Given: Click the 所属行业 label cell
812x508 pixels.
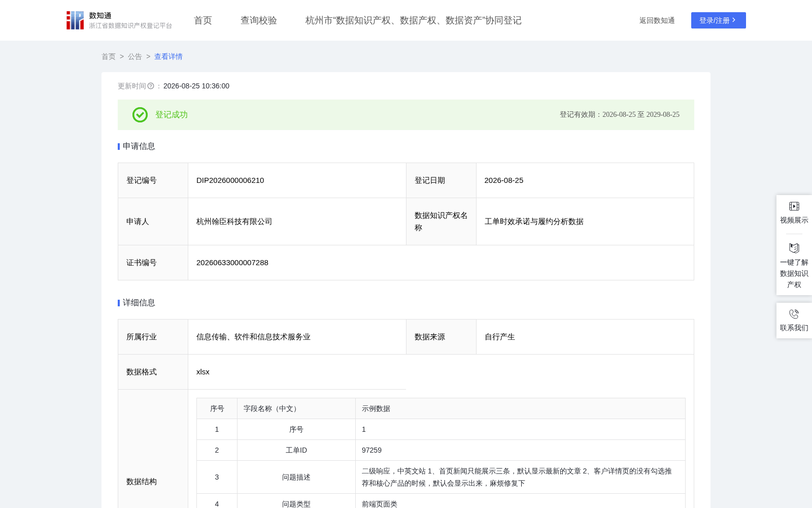Looking at the screenshot, I should [x=153, y=337].
